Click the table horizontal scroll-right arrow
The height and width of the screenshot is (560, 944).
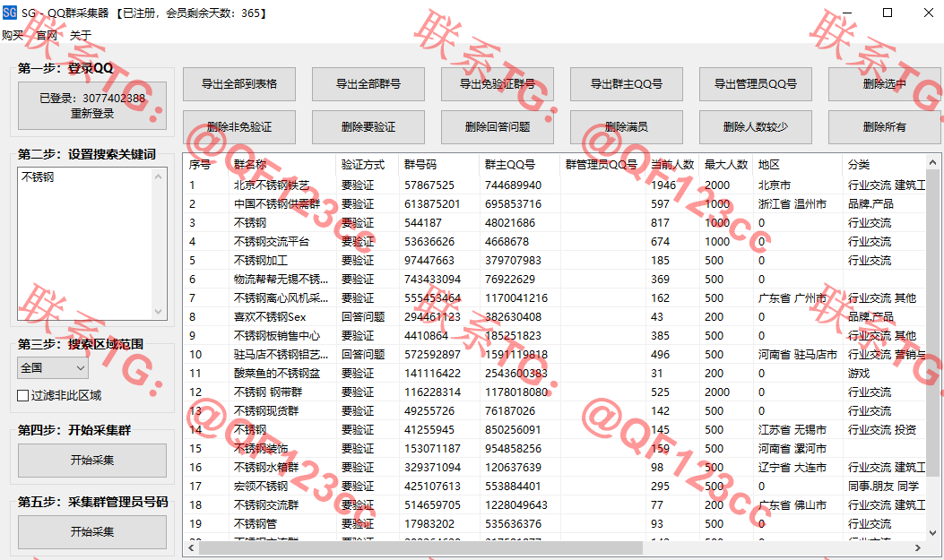tap(918, 547)
